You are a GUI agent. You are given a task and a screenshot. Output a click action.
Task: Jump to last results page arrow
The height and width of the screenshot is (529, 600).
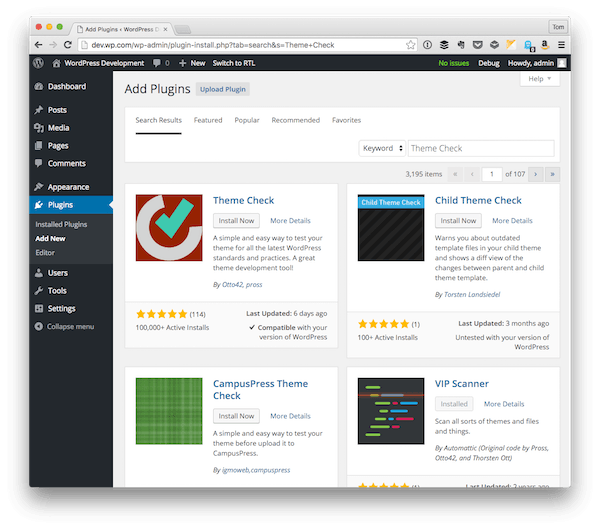[552, 174]
